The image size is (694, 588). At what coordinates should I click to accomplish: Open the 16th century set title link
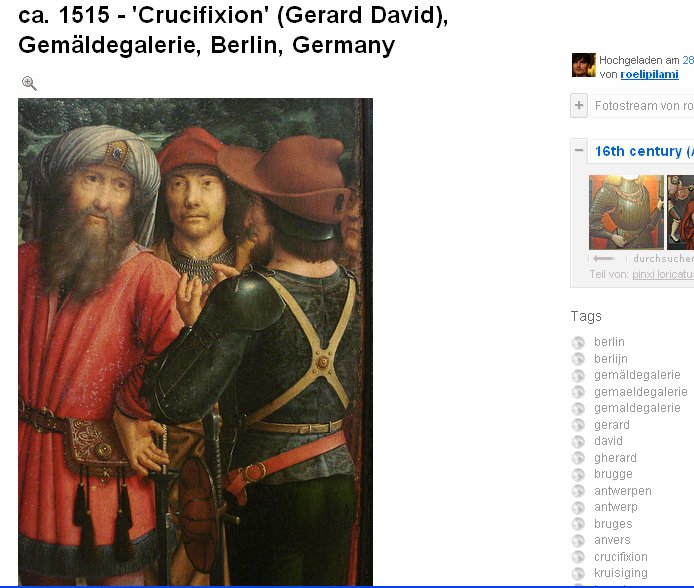click(644, 151)
